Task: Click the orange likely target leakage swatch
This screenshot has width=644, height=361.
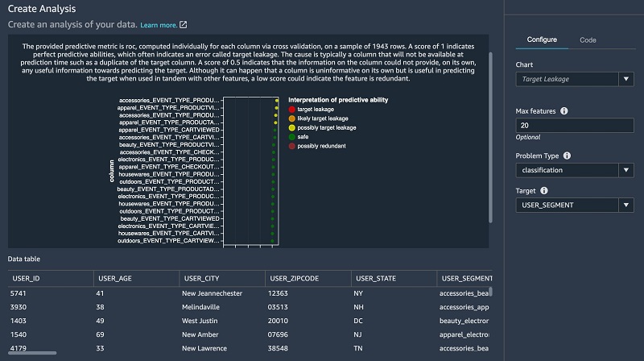Action: 292,118
